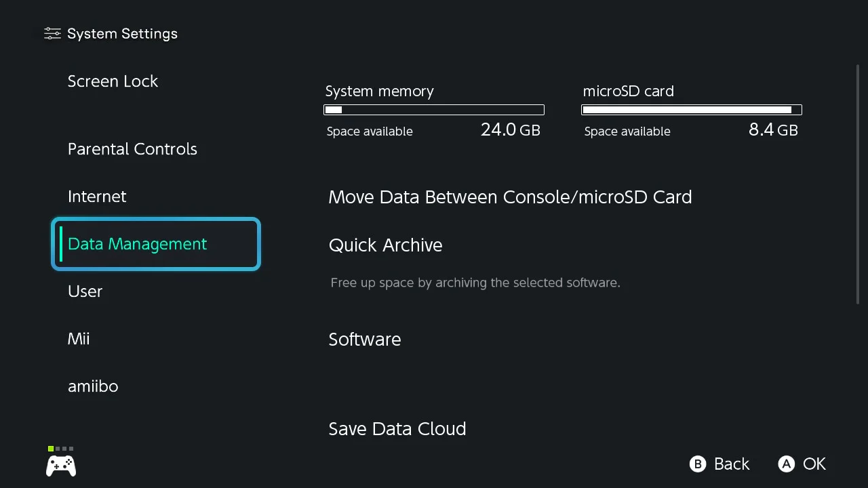Image resolution: width=868 pixels, height=488 pixels.
Task: Open the Screen Lock settings
Action: pyautogui.click(x=113, y=81)
